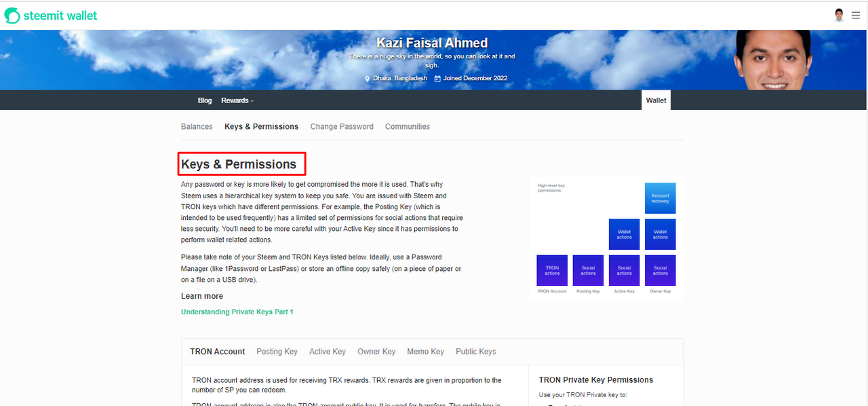868x406 pixels.
Task: Select the Wallet tab
Action: [x=656, y=100]
